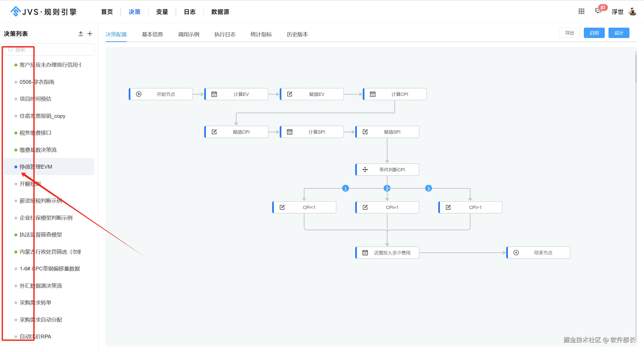This screenshot has height=352, width=644.
Task: Open messages icon with 81 badge
Action: coord(598,11)
